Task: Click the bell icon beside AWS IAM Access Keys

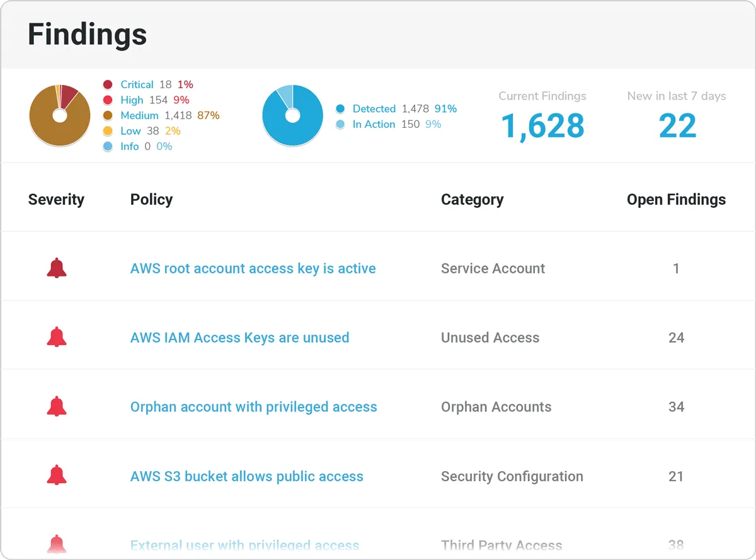Action: [x=57, y=338]
